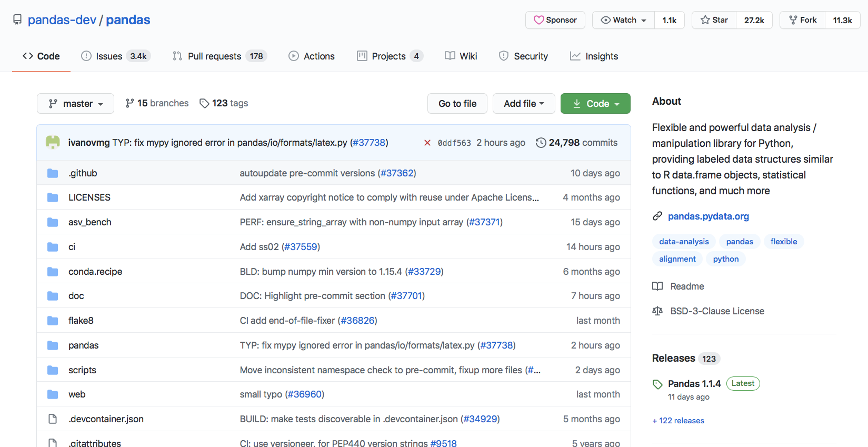The image size is (868, 447).
Task: Click the Go to file button
Action: [x=457, y=104]
